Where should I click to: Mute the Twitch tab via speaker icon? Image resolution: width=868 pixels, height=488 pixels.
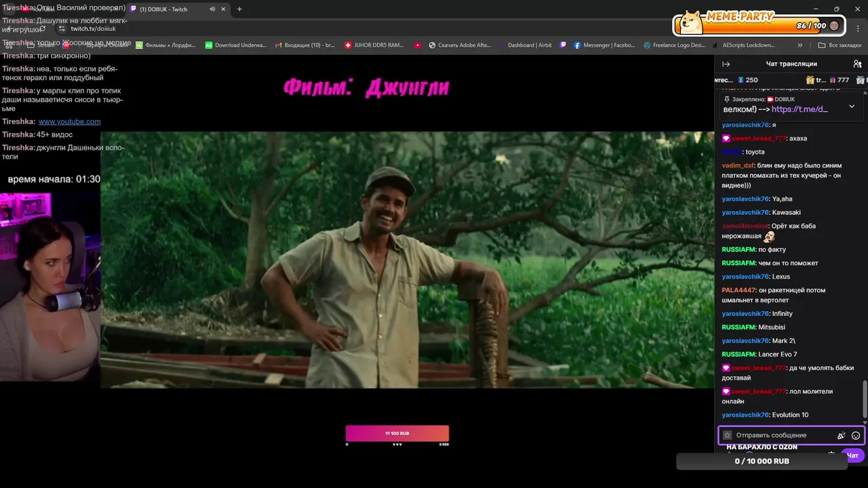(x=212, y=9)
